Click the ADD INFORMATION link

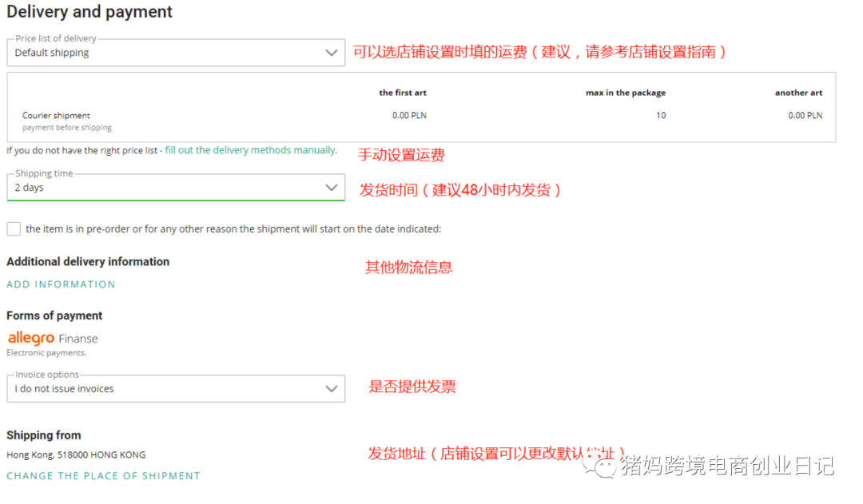pyautogui.click(x=61, y=284)
